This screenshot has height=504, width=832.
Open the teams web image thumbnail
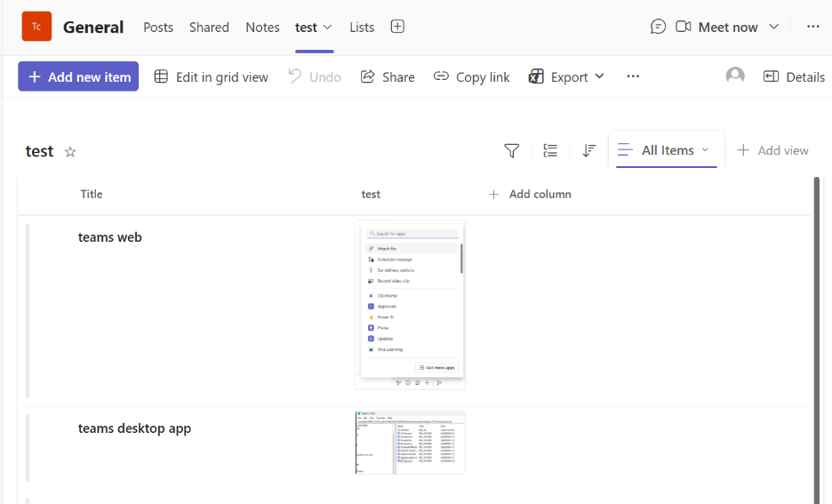coord(410,305)
